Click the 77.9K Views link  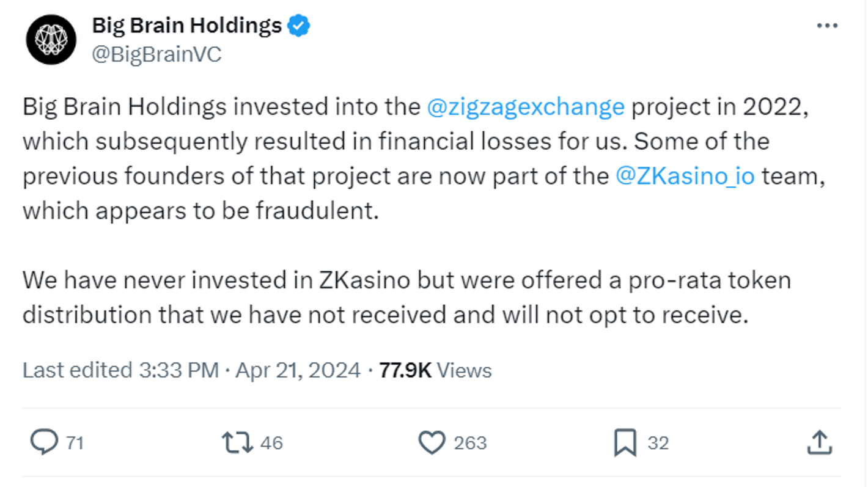point(435,370)
